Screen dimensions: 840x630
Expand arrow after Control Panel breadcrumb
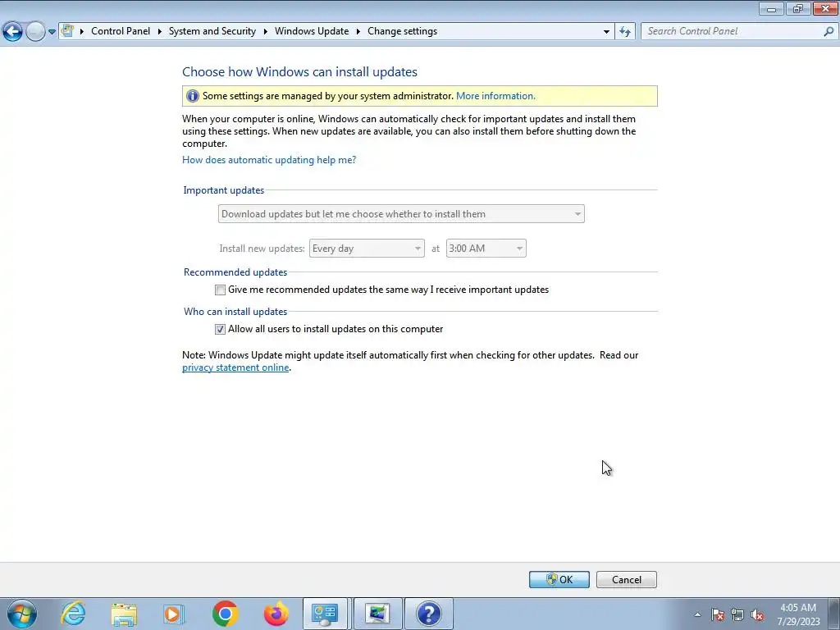point(160,31)
